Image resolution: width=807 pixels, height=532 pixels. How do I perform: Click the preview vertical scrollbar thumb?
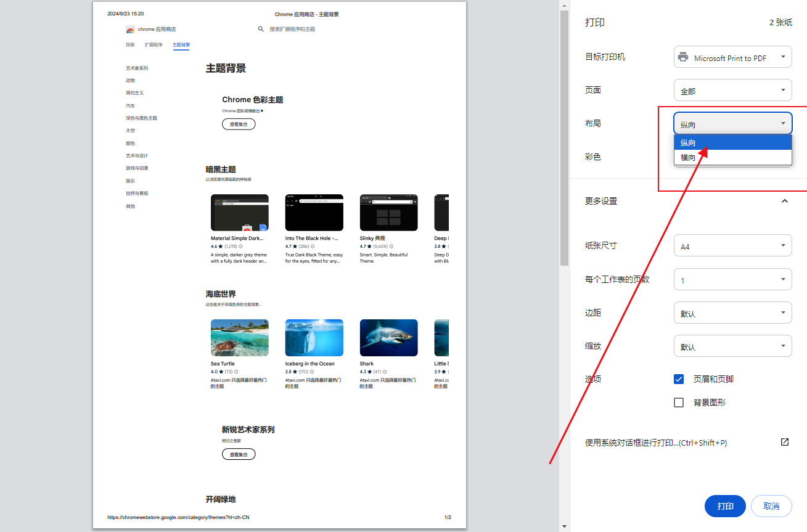click(564, 137)
